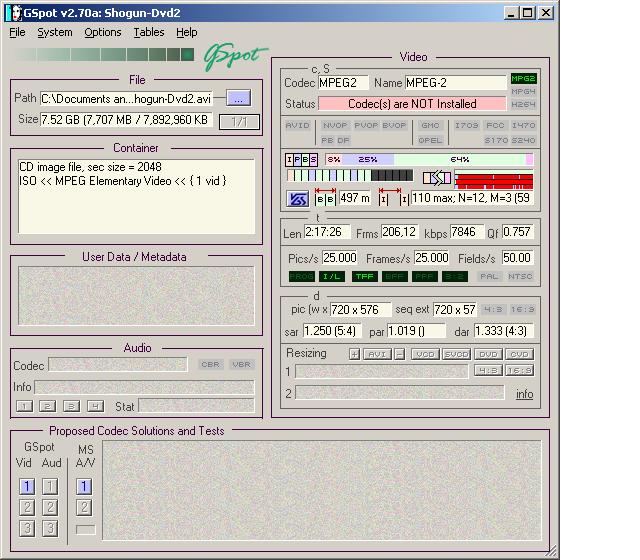Image resolution: width=640 pixels, height=560 pixels.
Task: Open the File menu
Action: point(17,32)
